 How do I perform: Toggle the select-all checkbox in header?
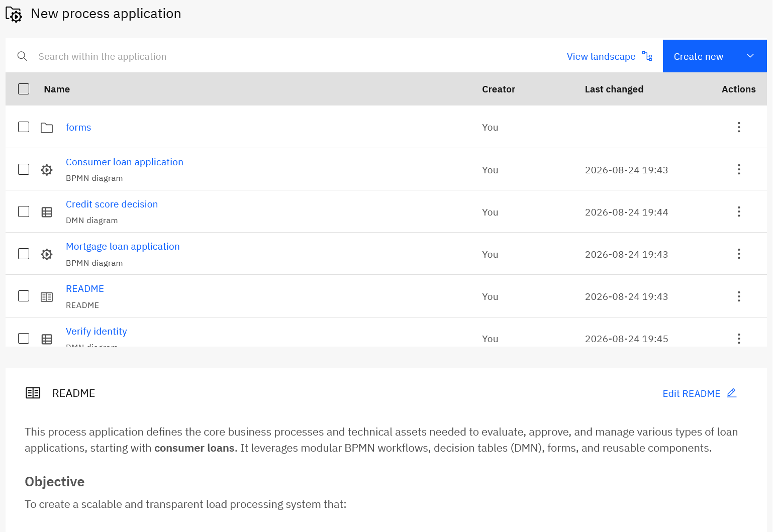(24, 89)
